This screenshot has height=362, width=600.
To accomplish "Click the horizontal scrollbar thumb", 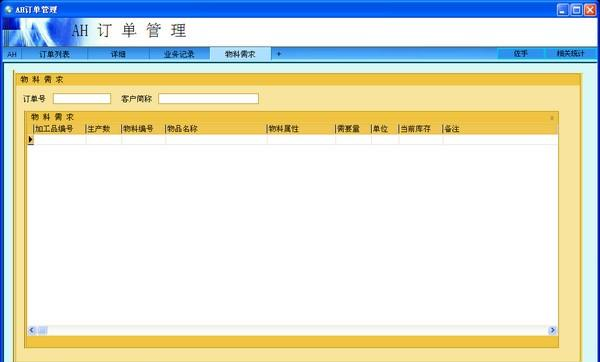I will pyautogui.click(x=42, y=330).
